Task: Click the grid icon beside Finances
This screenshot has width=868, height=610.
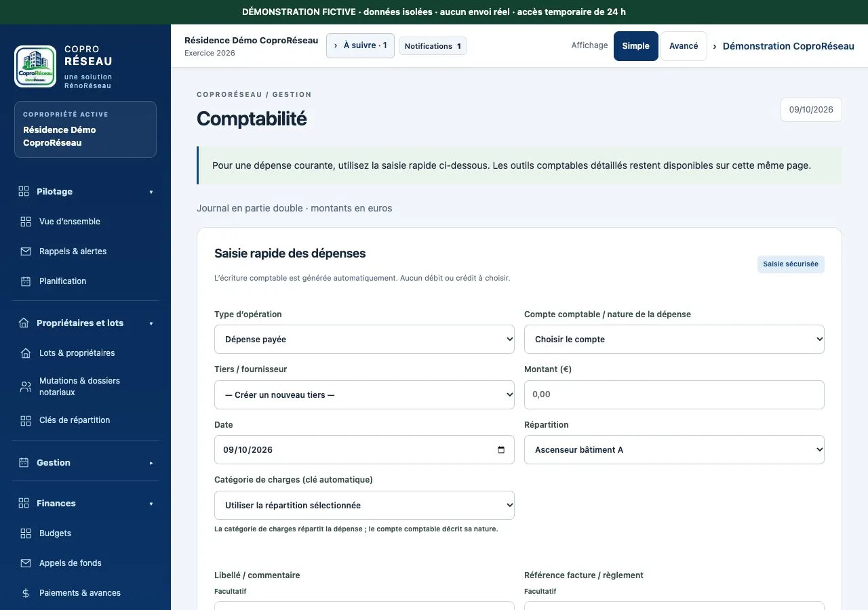Action: coord(24,504)
